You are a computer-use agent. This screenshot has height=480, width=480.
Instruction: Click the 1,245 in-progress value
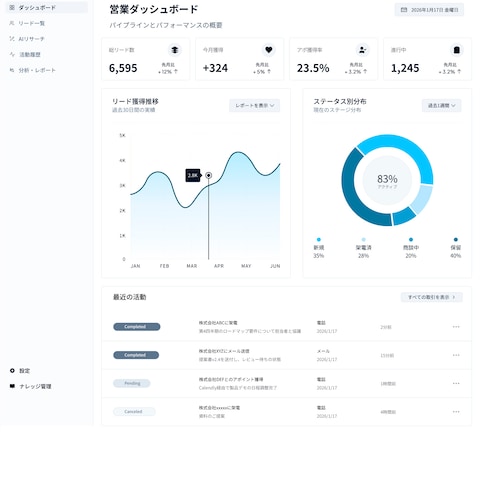coord(405,68)
